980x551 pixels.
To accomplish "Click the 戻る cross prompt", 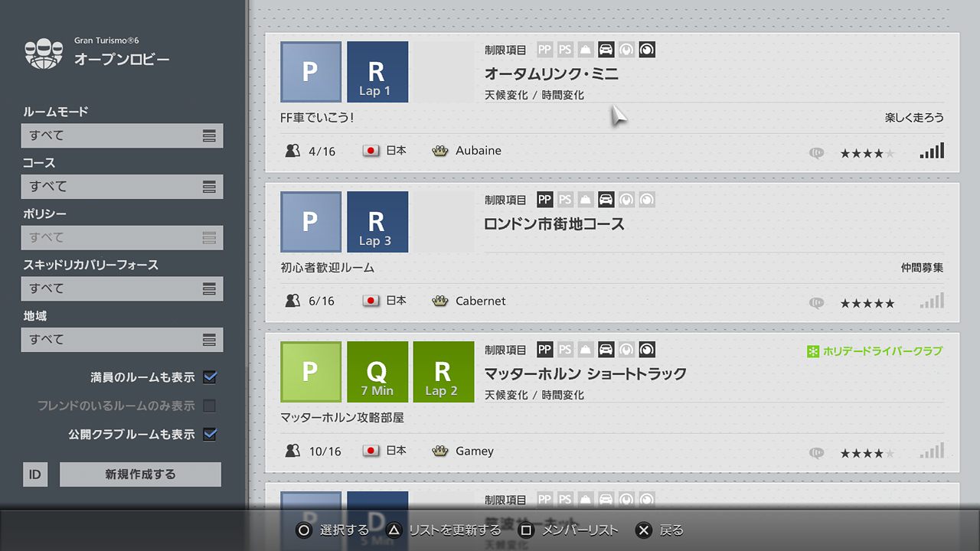I will [659, 530].
